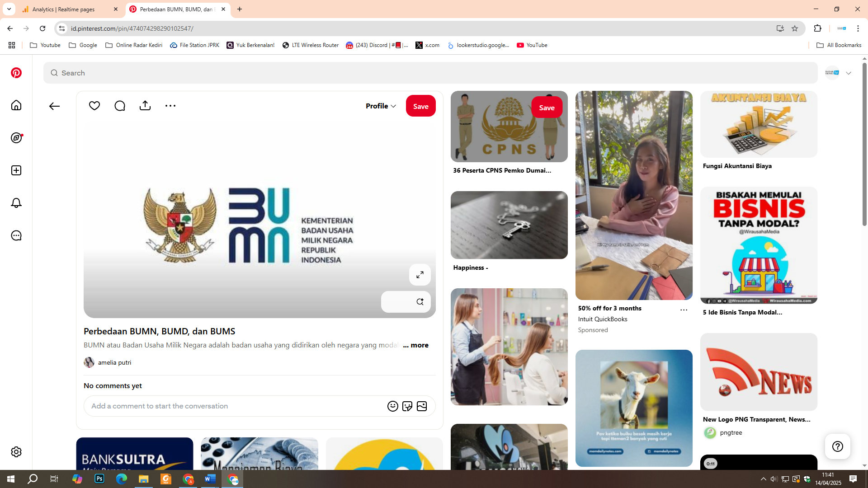
Task: Open Word from the taskbar
Action: click(x=210, y=479)
